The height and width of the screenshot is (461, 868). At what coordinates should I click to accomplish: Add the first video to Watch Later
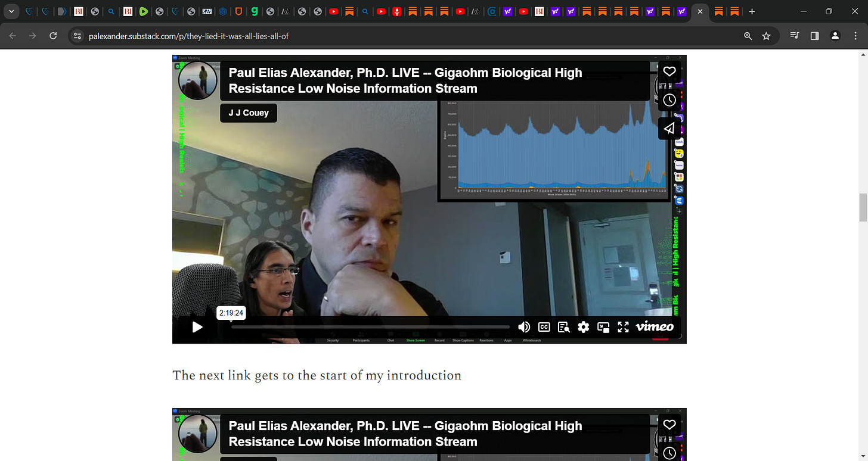click(x=669, y=100)
